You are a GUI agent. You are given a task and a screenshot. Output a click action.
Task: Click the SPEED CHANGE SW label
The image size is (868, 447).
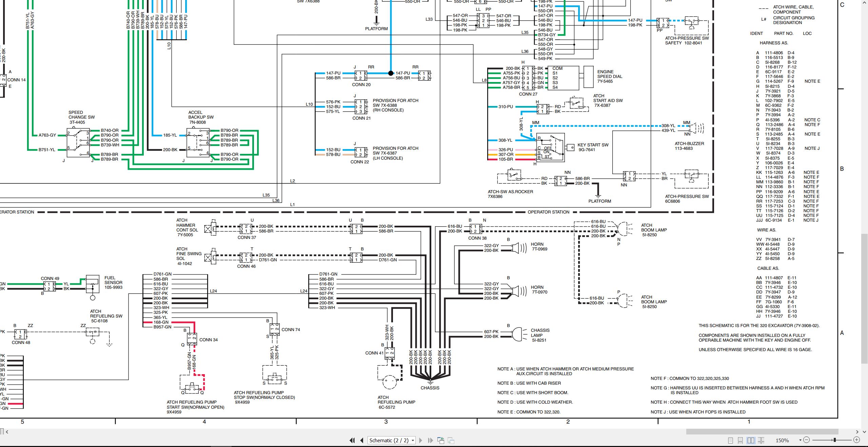pos(81,117)
